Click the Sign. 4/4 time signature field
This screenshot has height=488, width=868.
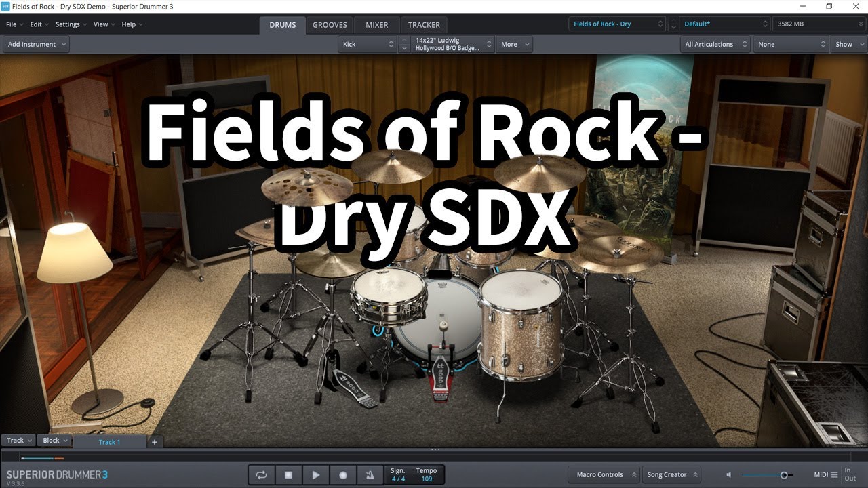[x=398, y=474]
